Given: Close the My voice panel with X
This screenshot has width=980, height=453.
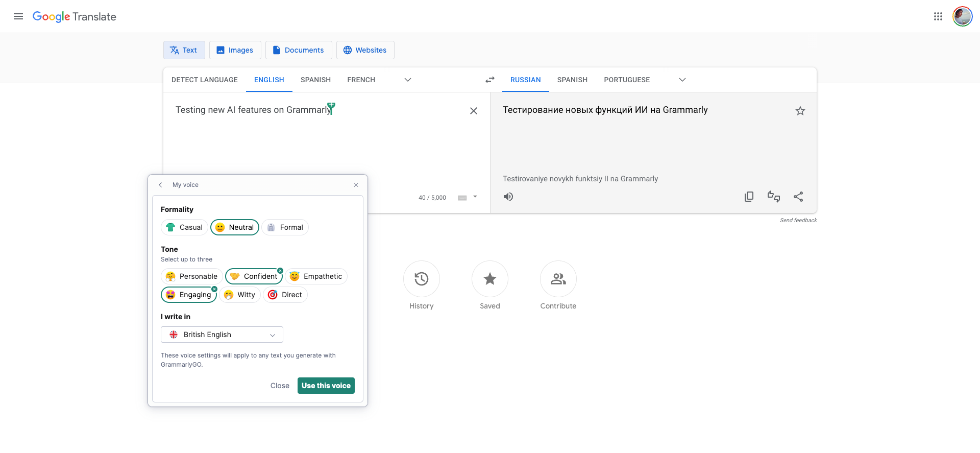Looking at the screenshot, I should pos(356,185).
